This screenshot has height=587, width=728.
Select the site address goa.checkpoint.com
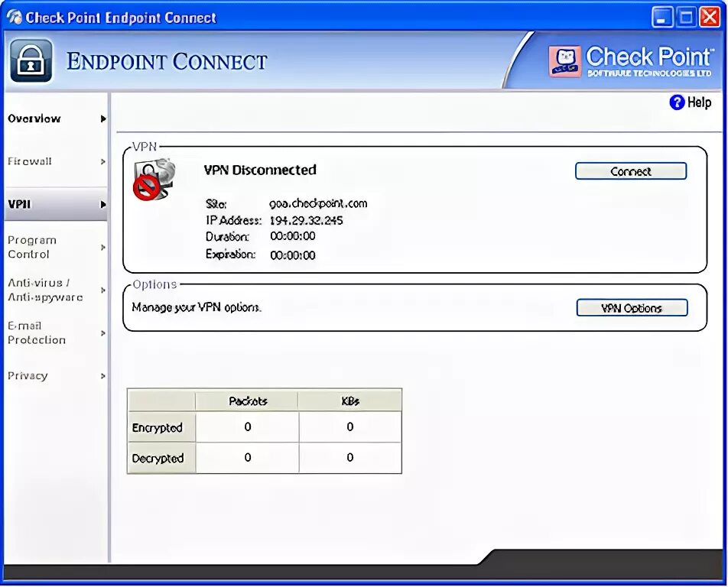pyautogui.click(x=319, y=204)
